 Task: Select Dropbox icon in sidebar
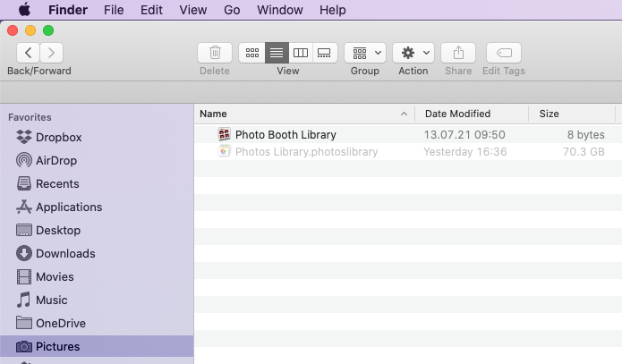[24, 137]
